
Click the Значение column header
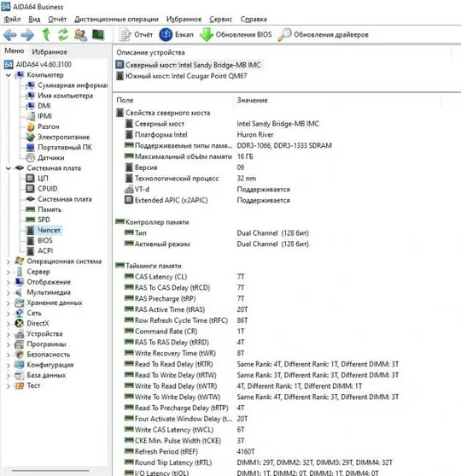pyautogui.click(x=253, y=100)
